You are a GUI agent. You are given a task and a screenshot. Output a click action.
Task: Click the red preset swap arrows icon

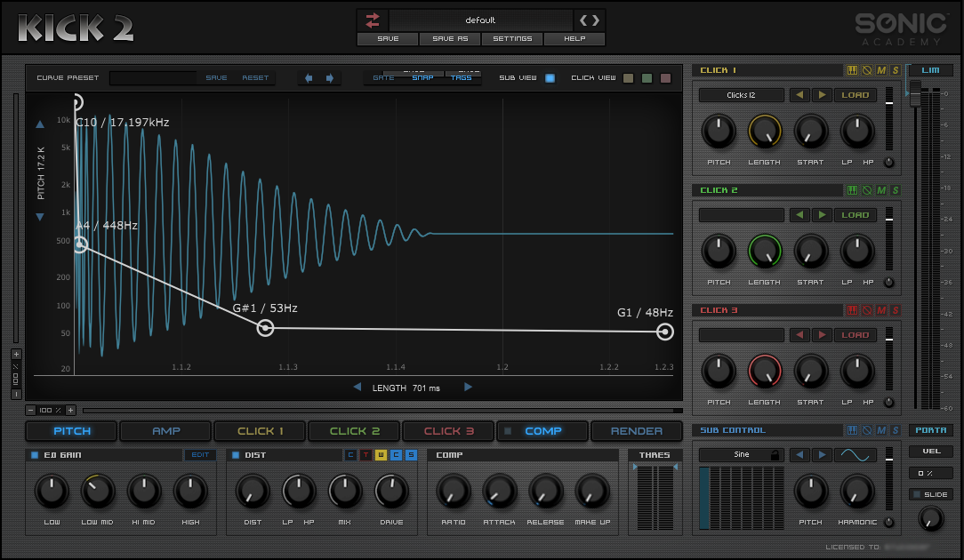click(x=373, y=20)
